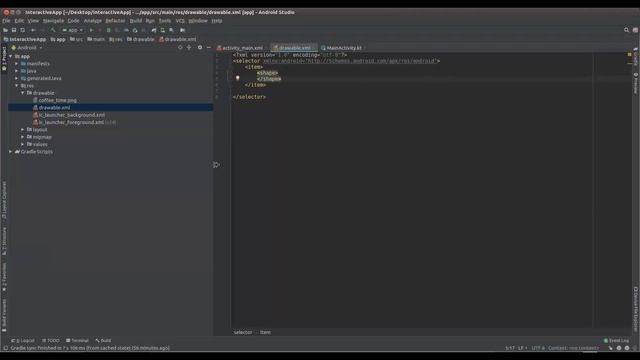Collapse the res folder
640x360 pixels.
pyautogui.click(x=17, y=86)
